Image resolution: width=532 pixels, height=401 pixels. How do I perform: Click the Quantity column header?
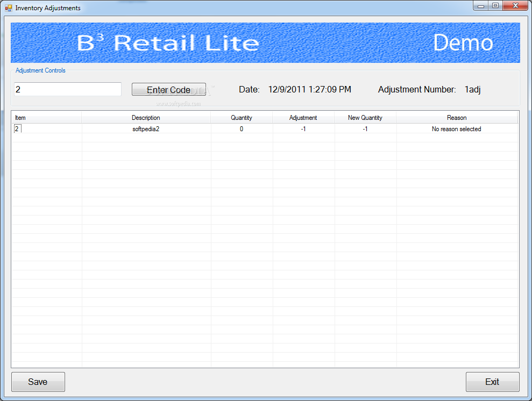tap(242, 118)
